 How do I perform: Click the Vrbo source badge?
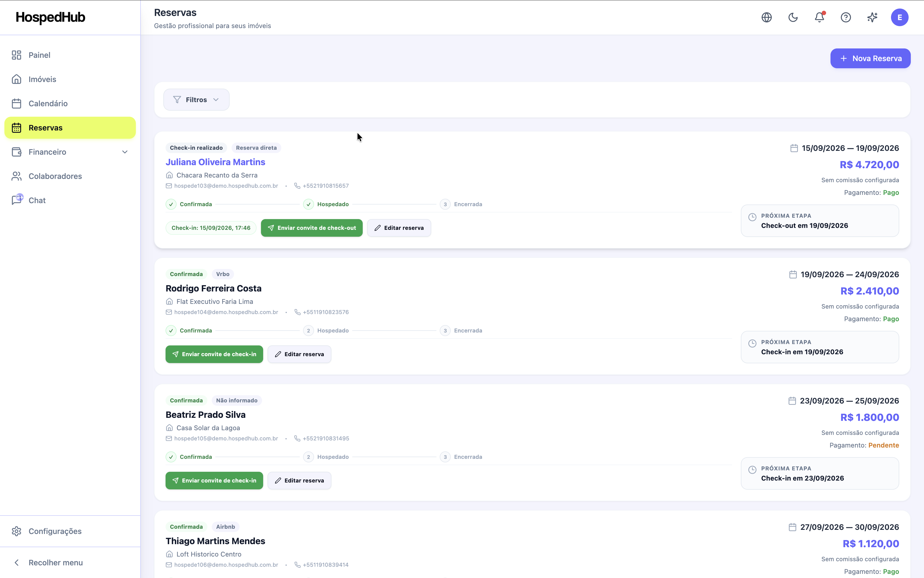[x=222, y=274]
